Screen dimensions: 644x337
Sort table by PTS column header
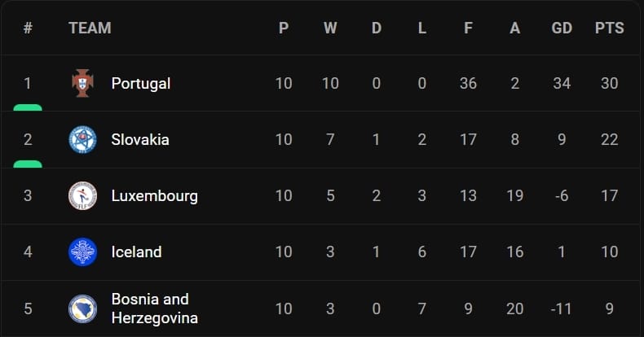(609, 28)
